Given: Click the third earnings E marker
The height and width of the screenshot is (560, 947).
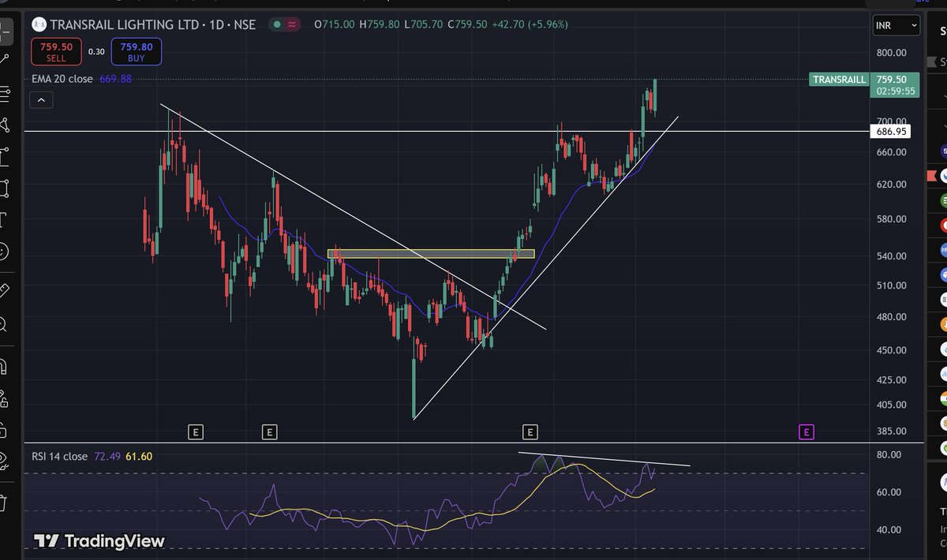Looking at the screenshot, I should (x=530, y=431).
